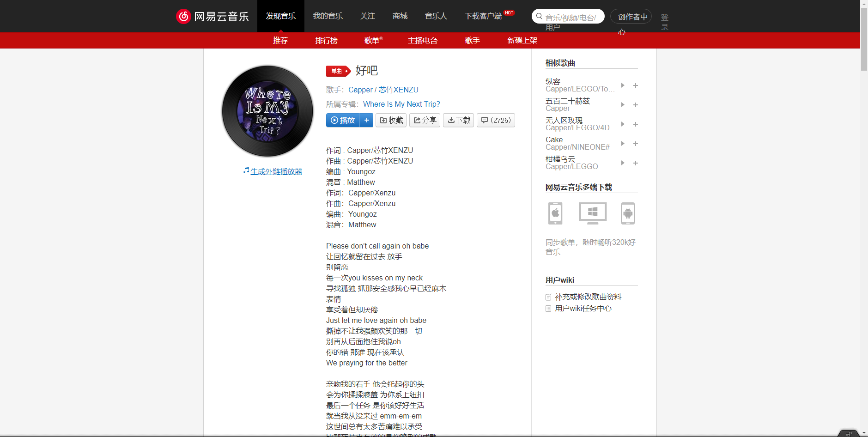
Task: Share the song via 分享 icon
Action: click(x=417, y=120)
